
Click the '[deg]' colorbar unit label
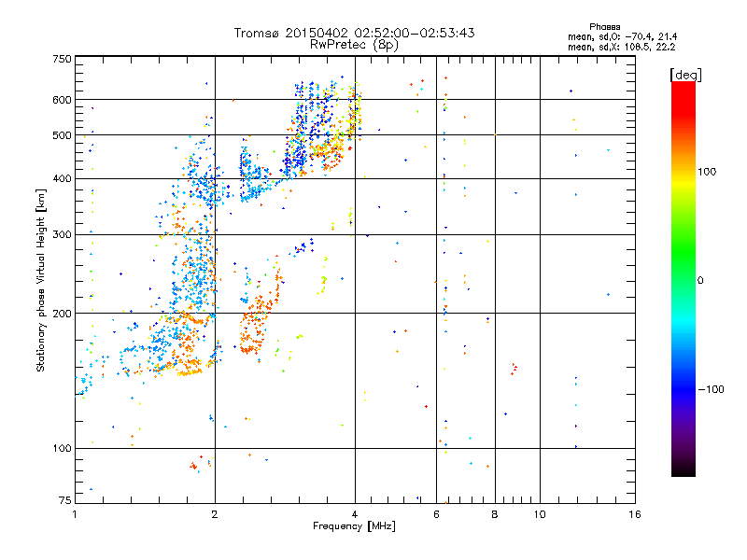tap(685, 75)
